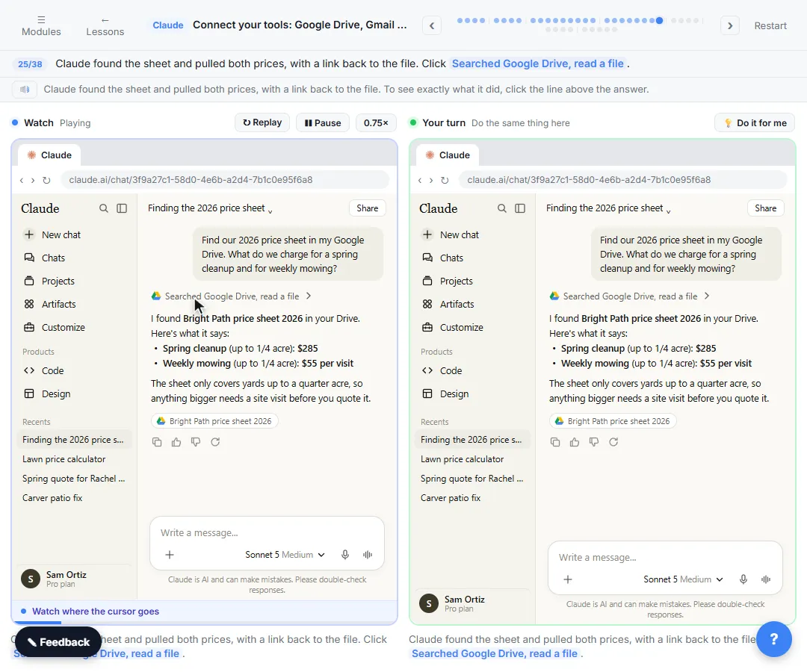Open Sonnet 5 model dropdown in Your turn
Screen dimensions: 807x672
tap(683, 579)
